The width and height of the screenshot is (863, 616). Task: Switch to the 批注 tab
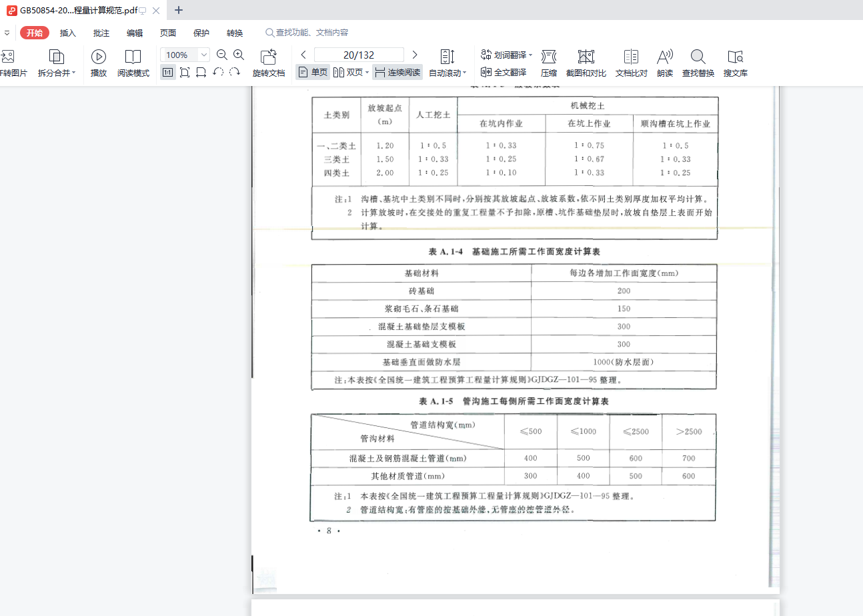(x=101, y=33)
